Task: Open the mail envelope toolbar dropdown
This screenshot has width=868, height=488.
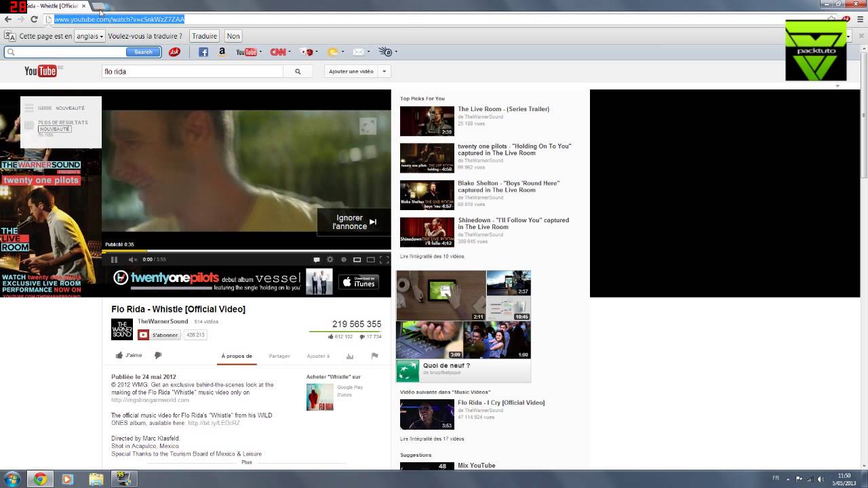Action: coord(360,52)
